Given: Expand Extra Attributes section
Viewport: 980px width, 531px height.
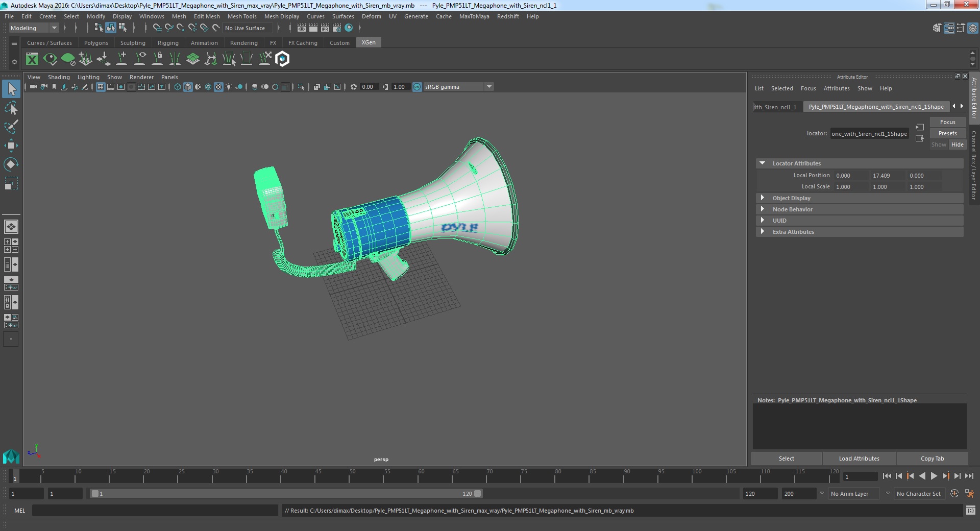Looking at the screenshot, I should [763, 232].
